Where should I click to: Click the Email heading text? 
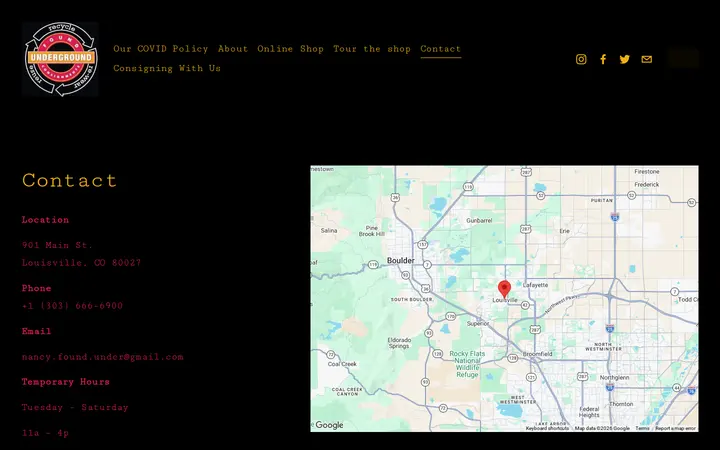point(36,331)
